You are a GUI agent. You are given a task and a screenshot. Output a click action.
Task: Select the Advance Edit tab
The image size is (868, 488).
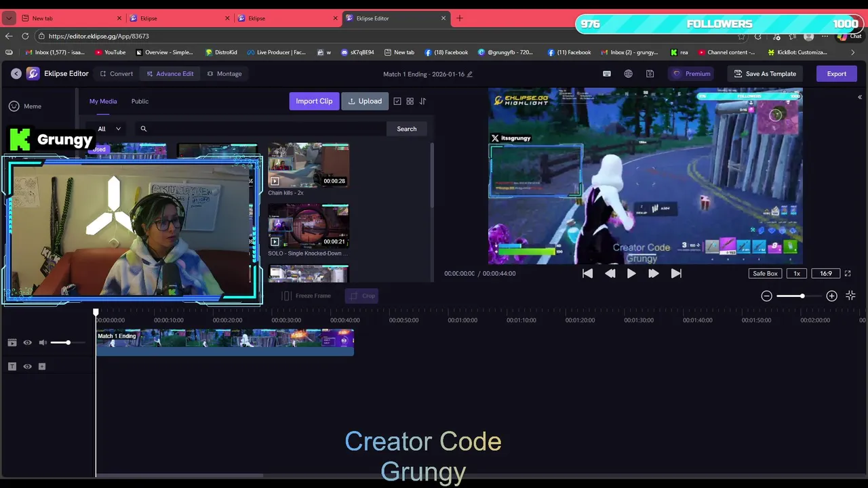tap(170, 74)
